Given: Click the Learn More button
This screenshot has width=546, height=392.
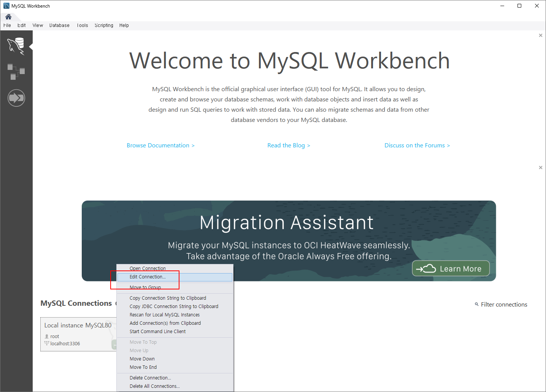Looking at the screenshot, I should [x=451, y=269].
